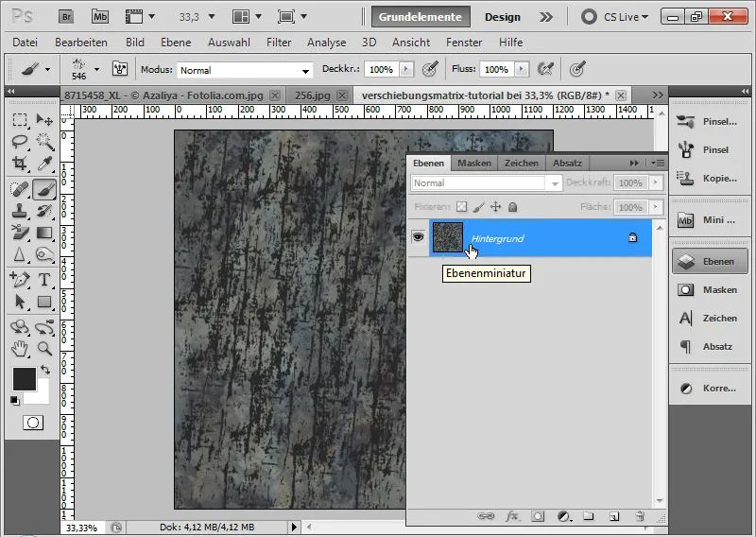This screenshot has width=756, height=537.
Task: Open the tool preset picker arrow
Action: [x=47, y=69]
